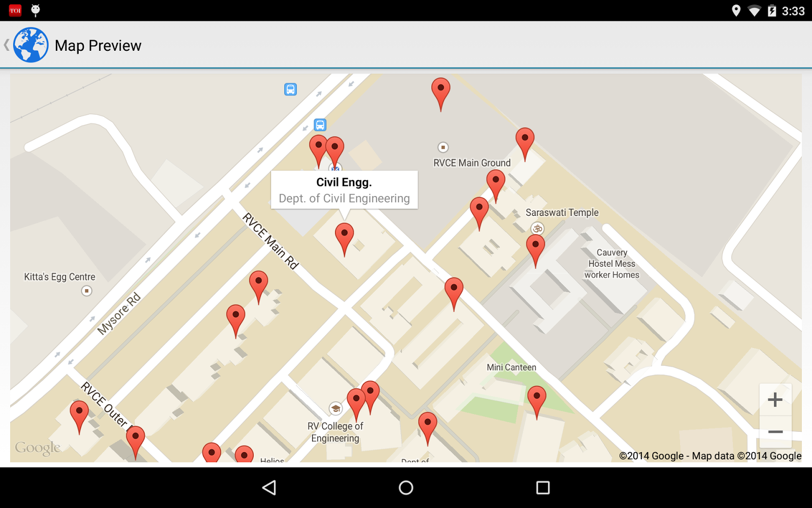Tap the RVCE Main Ground place dot icon

pos(443,147)
